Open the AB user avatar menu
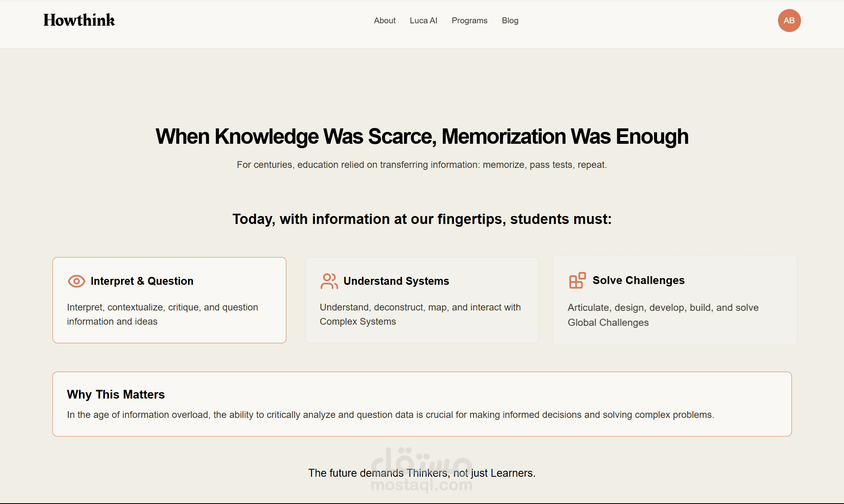The height and width of the screenshot is (504, 844). (x=789, y=21)
